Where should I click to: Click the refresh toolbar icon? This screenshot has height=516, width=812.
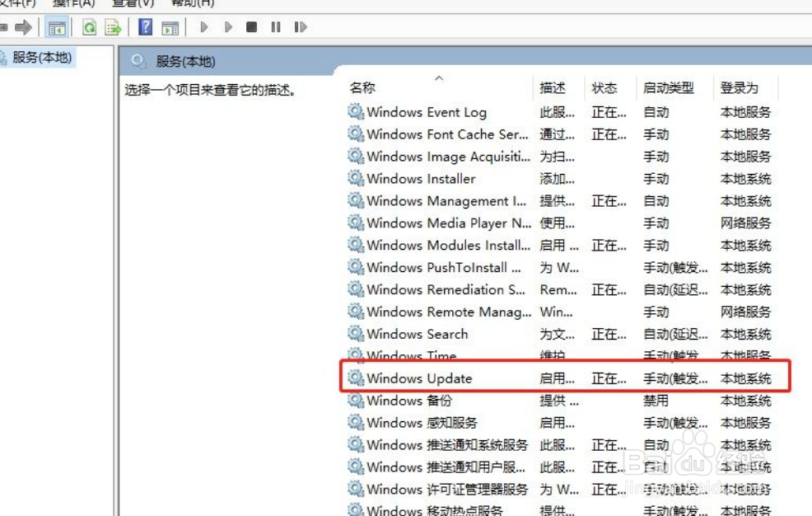click(x=89, y=27)
